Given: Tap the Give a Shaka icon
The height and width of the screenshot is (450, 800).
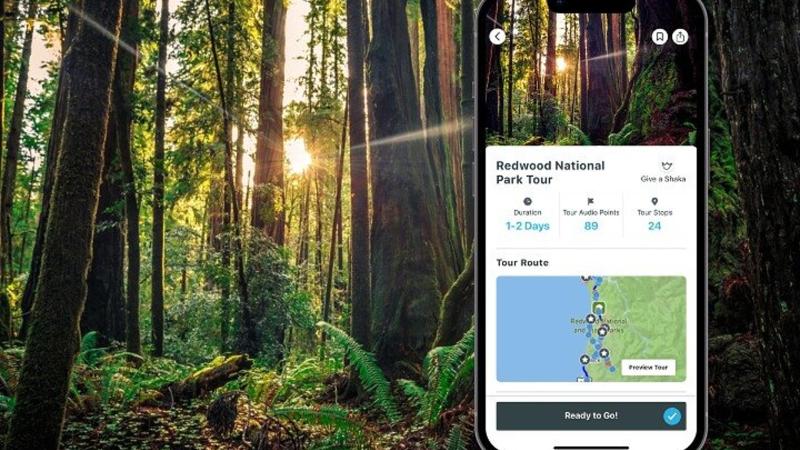Looking at the screenshot, I should coord(666,166).
